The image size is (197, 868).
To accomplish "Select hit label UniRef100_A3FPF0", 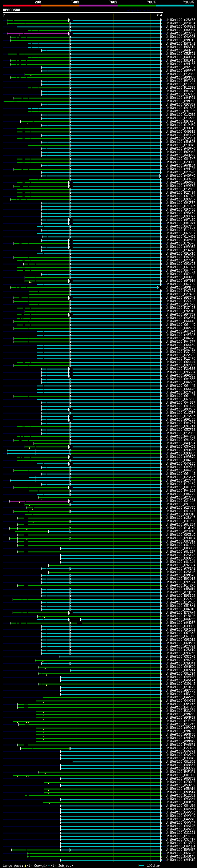I will tap(180, 521).
